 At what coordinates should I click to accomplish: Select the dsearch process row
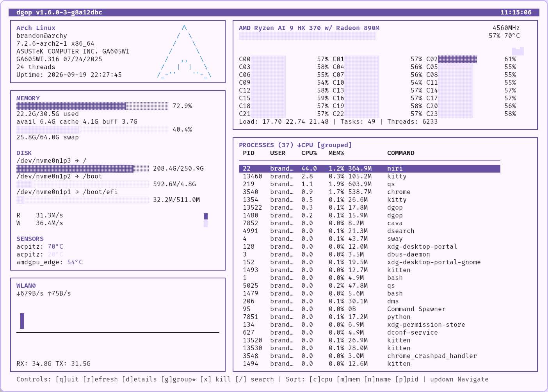click(x=370, y=231)
